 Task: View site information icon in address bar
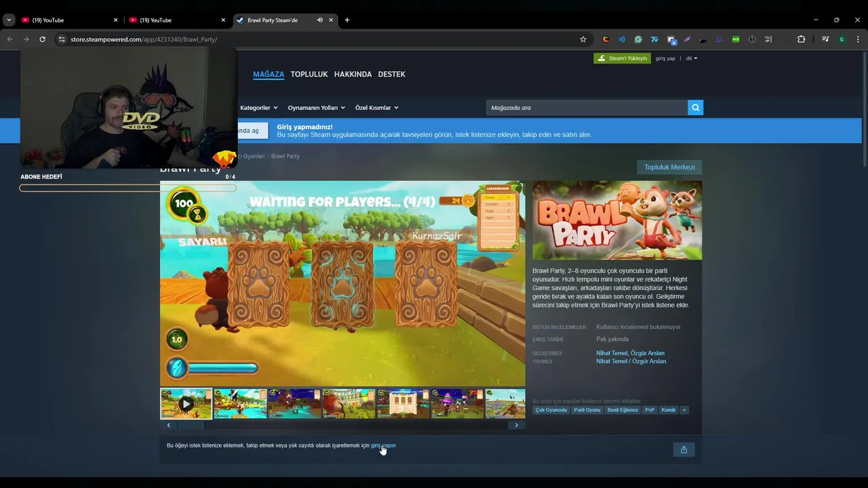pyautogui.click(x=62, y=39)
